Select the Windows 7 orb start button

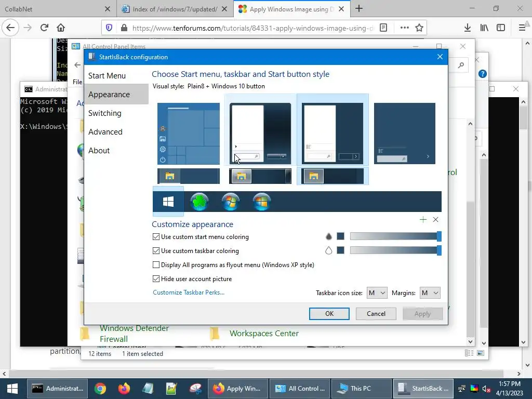click(x=230, y=202)
